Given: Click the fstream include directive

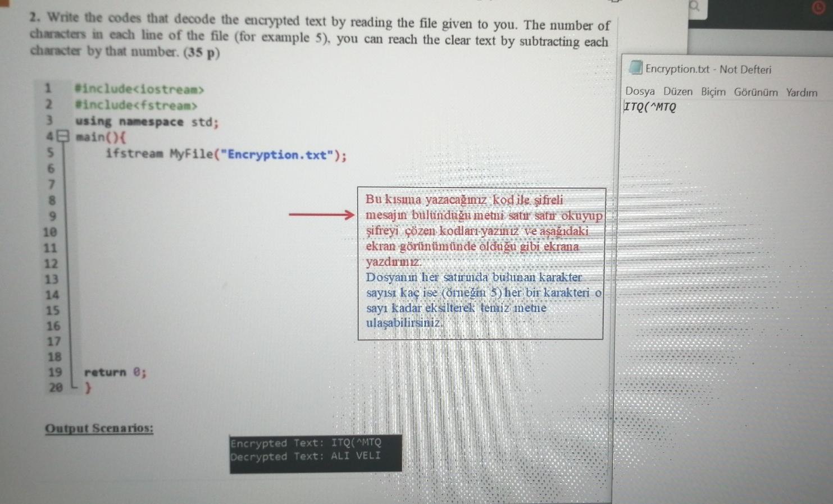Looking at the screenshot, I should pos(136,105).
